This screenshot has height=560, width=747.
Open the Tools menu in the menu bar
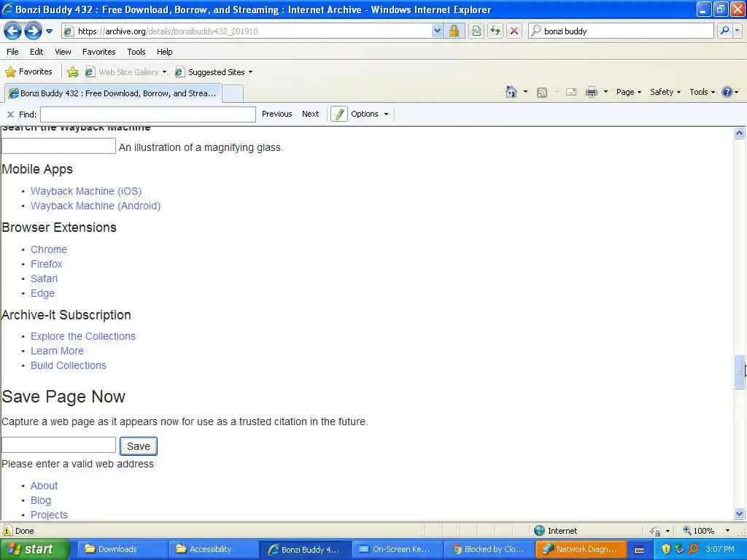(x=136, y=52)
